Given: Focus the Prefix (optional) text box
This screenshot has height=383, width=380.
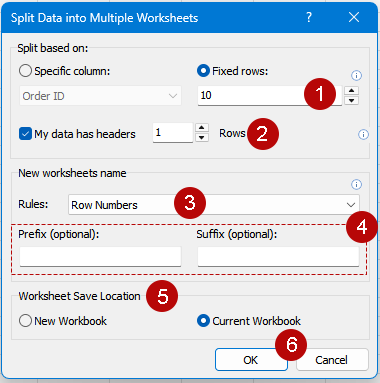Looking at the screenshot, I should point(100,256).
